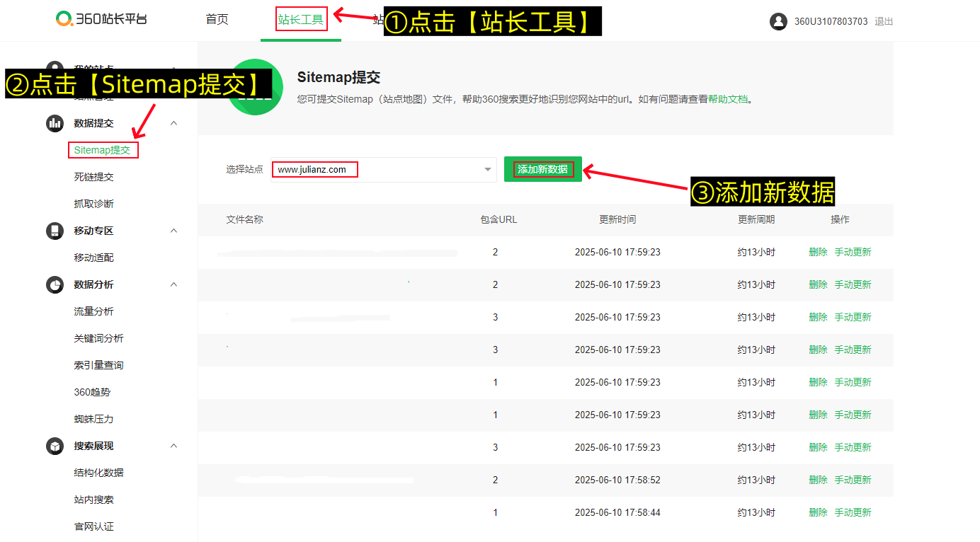This screenshot has width=980, height=542.
Task: Click the 添加新数据 button
Action: [542, 169]
